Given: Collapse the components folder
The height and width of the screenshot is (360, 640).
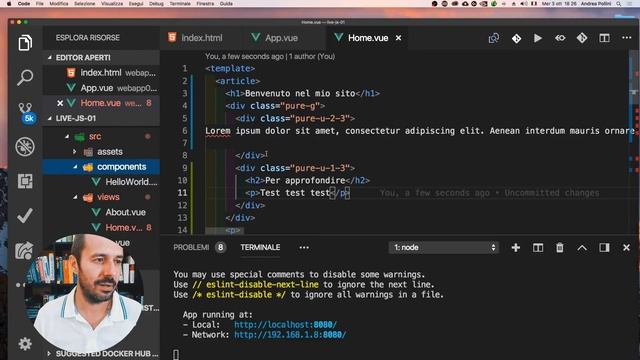Looking at the screenshot, I should (x=76, y=167).
